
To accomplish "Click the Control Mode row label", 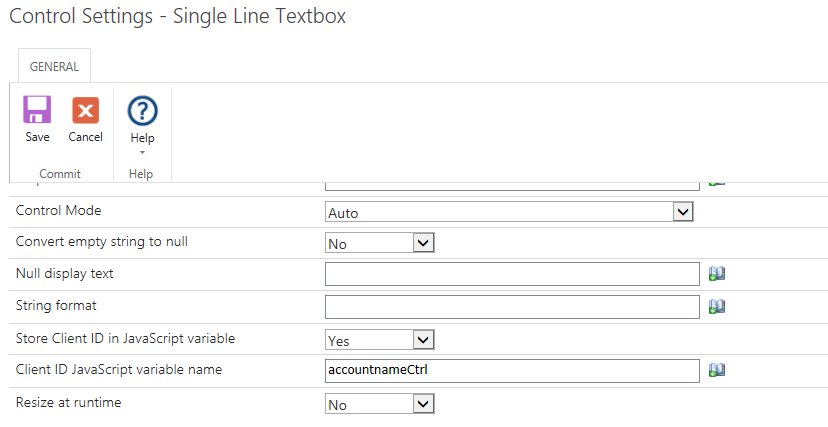I will (x=59, y=211).
